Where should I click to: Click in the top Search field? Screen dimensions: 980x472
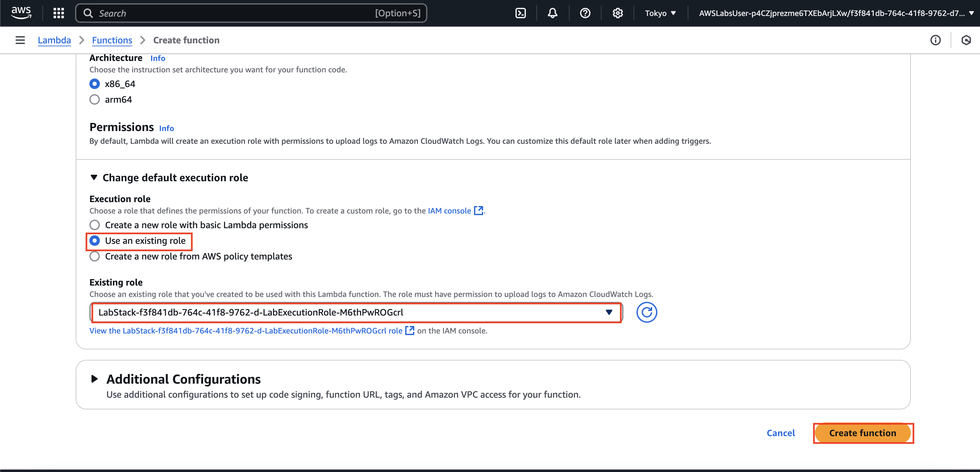pos(236,13)
